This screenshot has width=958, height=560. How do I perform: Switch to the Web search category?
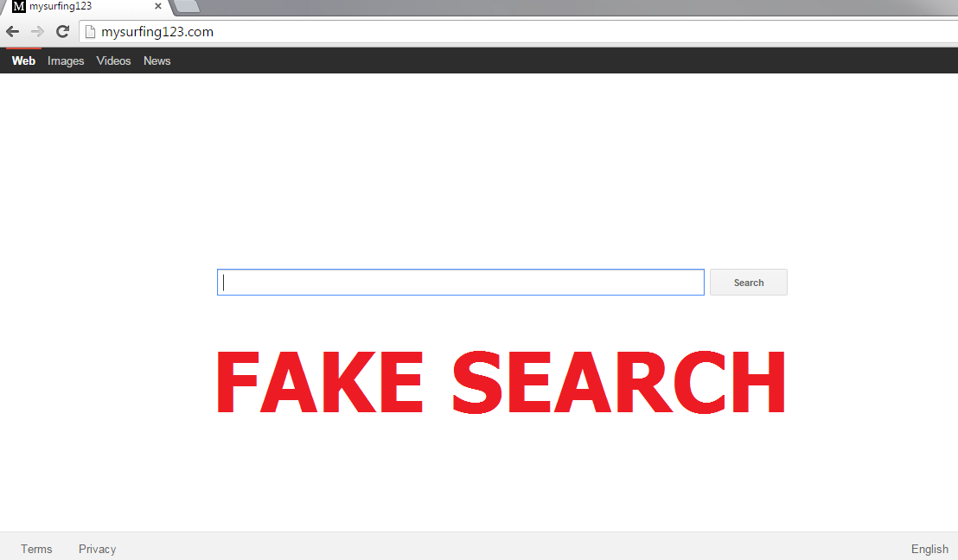pyautogui.click(x=23, y=61)
